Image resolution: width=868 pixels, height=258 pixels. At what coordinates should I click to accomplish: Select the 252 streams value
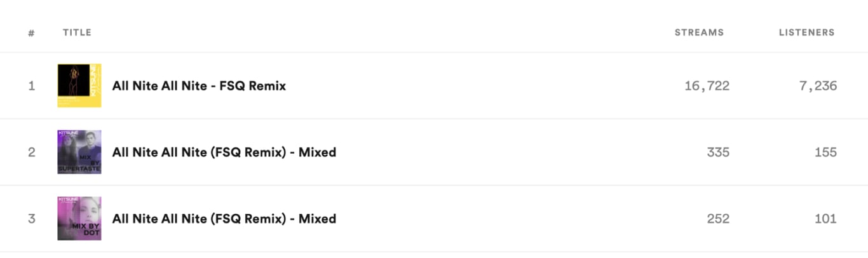click(718, 219)
